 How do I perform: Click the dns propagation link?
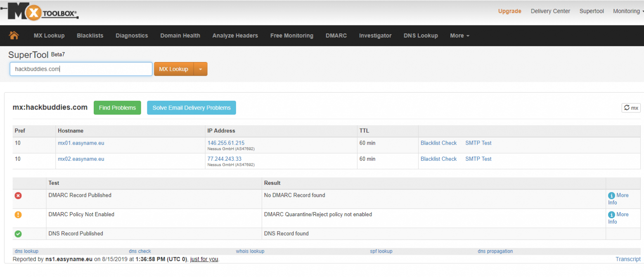[x=495, y=251]
